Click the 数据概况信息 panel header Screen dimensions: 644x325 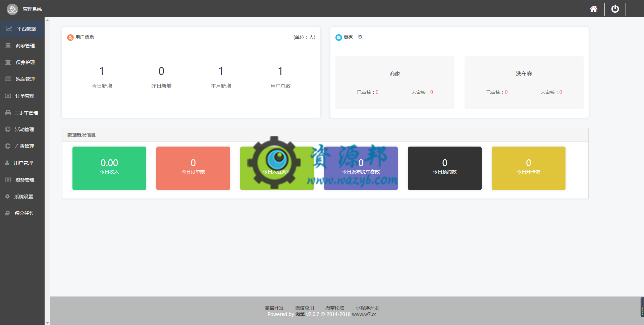click(x=325, y=135)
